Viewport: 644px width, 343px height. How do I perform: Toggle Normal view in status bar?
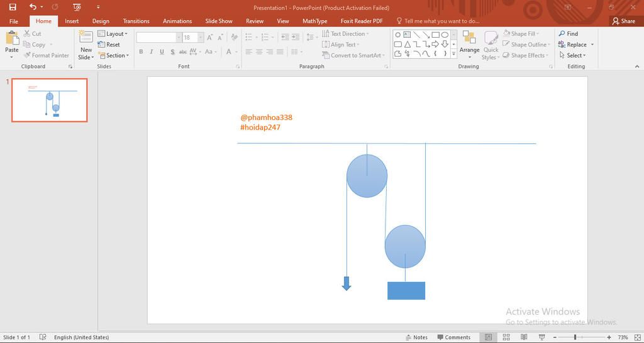[x=488, y=337]
